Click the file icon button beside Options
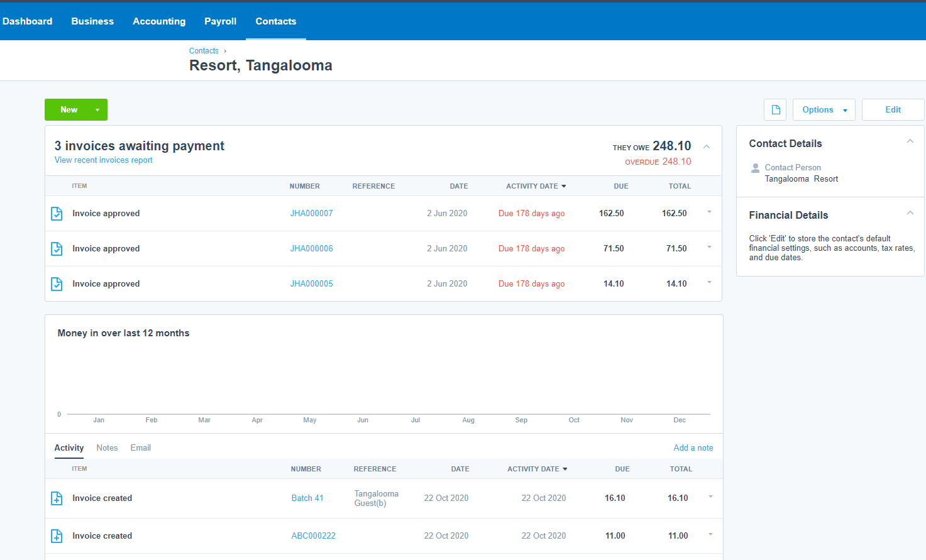The height and width of the screenshot is (560, 926). pyautogui.click(x=775, y=109)
